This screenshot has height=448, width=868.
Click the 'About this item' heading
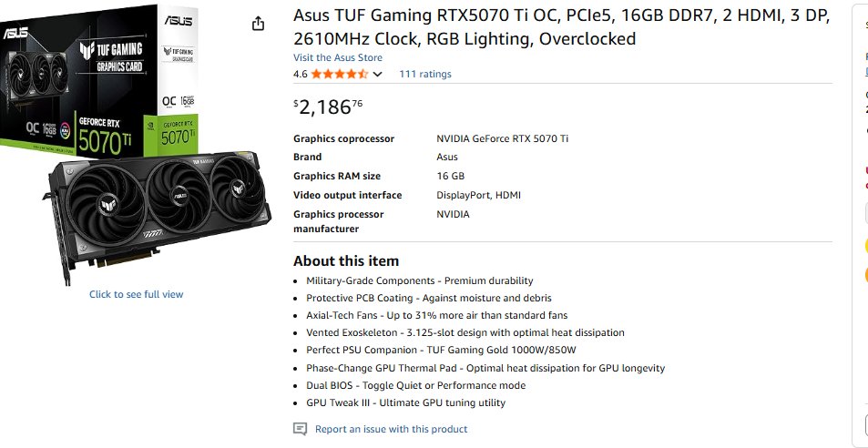coord(346,260)
